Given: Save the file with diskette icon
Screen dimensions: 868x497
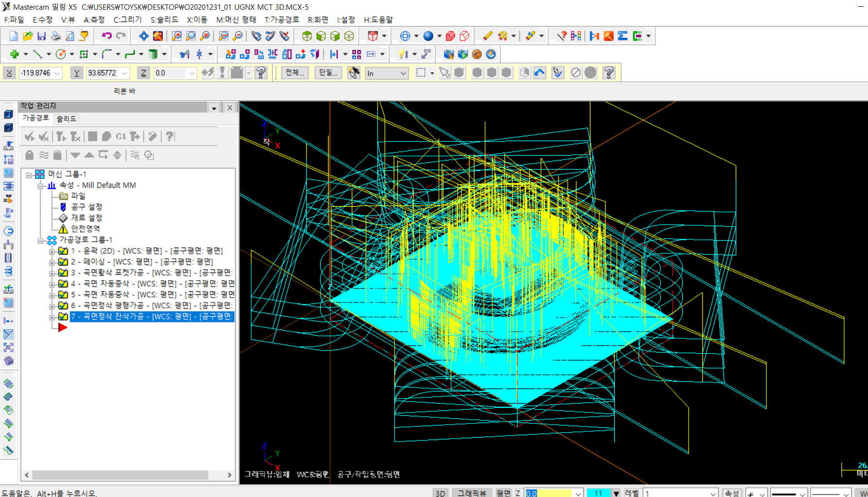Looking at the screenshot, I should click(x=42, y=36).
